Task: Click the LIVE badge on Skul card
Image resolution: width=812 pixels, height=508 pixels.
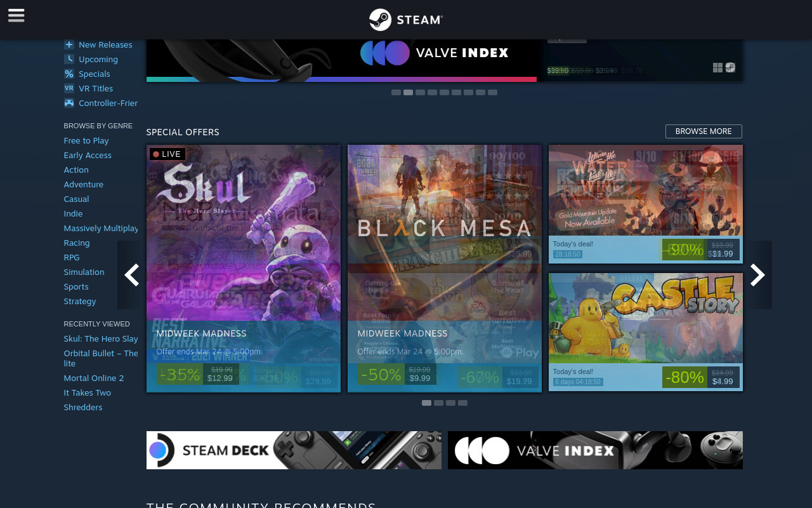Action: coord(167,154)
